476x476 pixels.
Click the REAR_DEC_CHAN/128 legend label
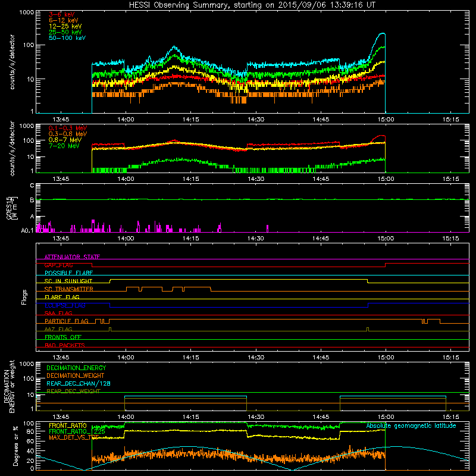tap(79, 384)
